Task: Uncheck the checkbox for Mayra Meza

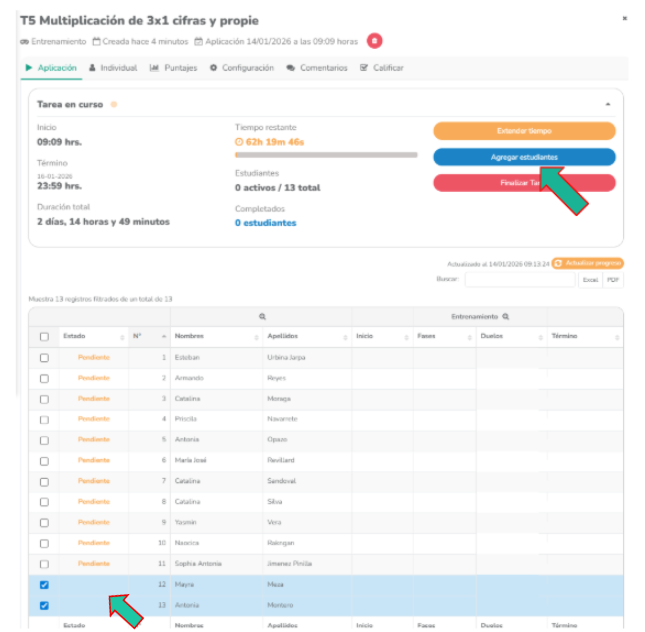Action: point(44,585)
